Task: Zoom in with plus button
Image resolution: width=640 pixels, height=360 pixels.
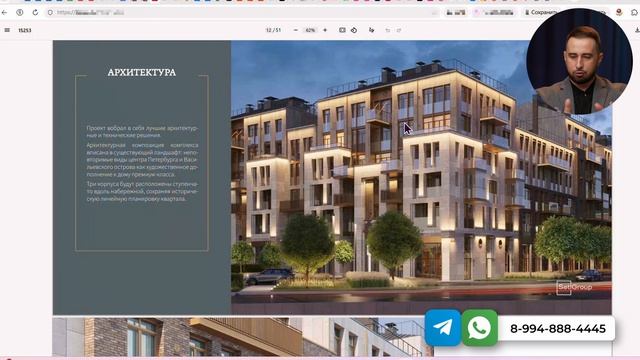Action: 325,30
